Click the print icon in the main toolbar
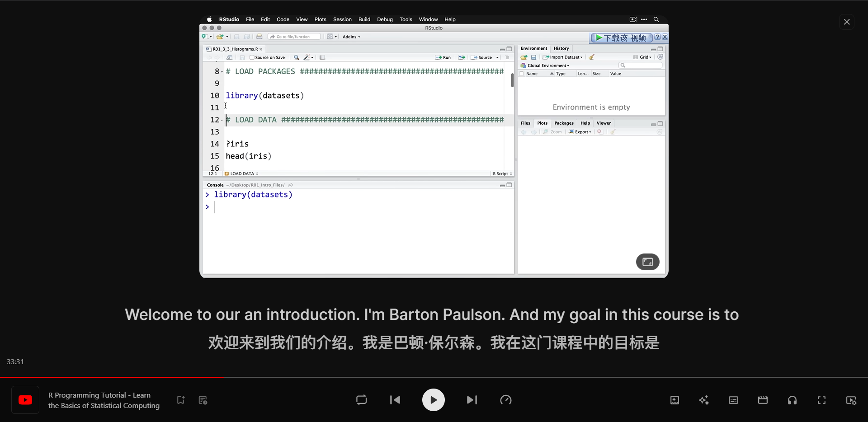The height and width of the screenshot is (422, 868). [x=259, y=37]
